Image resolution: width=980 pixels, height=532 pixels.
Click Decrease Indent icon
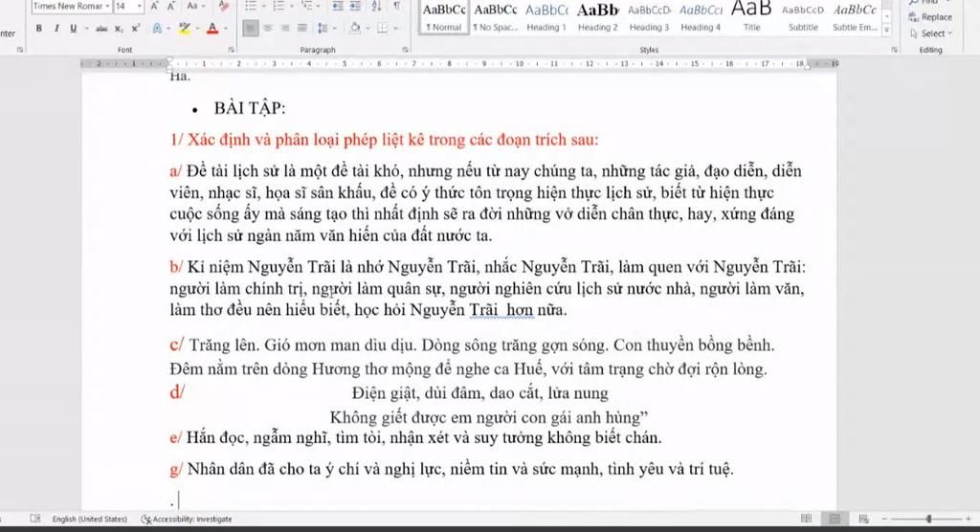click(338, 7)
